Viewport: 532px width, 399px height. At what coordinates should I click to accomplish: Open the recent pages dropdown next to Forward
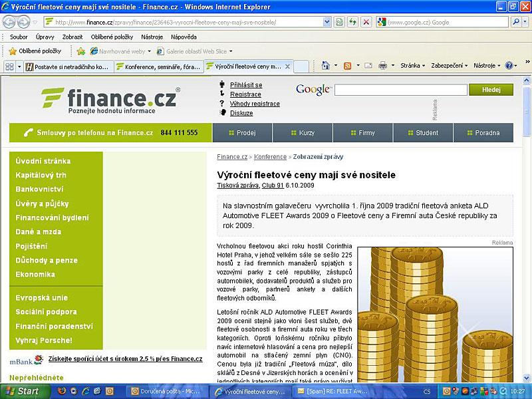pos(35,23)
